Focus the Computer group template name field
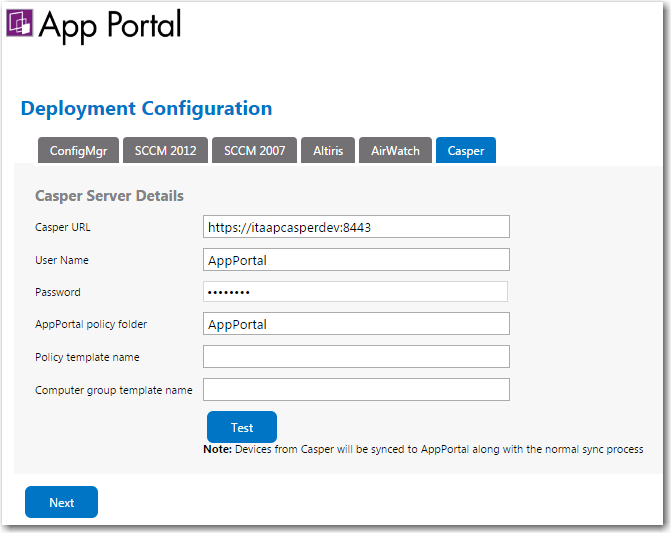This screenshot has width=671, height=533. pyautogui.click(x=356, y=390)
